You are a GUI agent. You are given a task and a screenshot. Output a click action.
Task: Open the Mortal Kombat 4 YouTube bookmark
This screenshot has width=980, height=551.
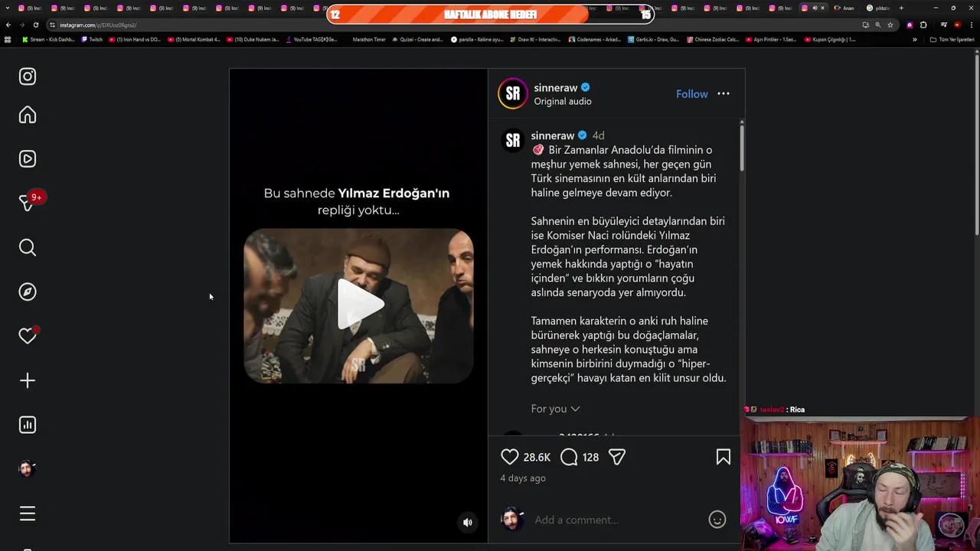(194, 39)
